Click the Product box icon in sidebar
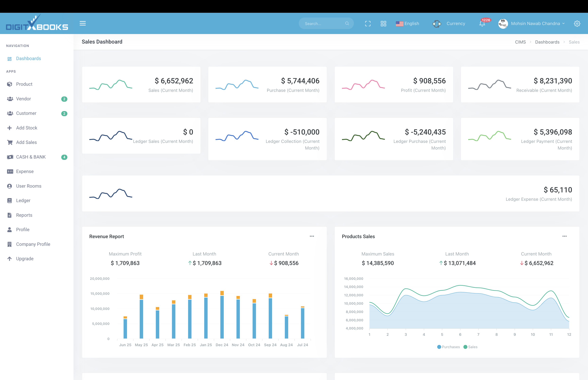 click(10, 84)
